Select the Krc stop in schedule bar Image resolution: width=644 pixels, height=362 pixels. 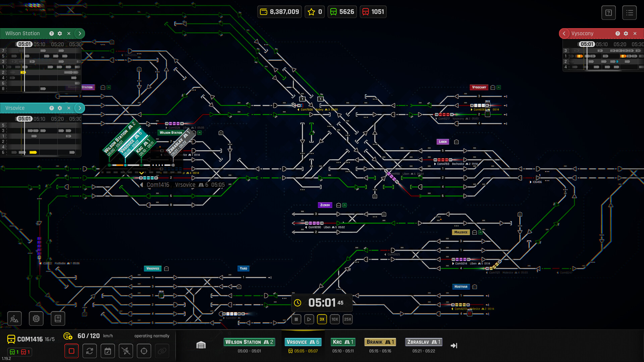tap(343, 342)
